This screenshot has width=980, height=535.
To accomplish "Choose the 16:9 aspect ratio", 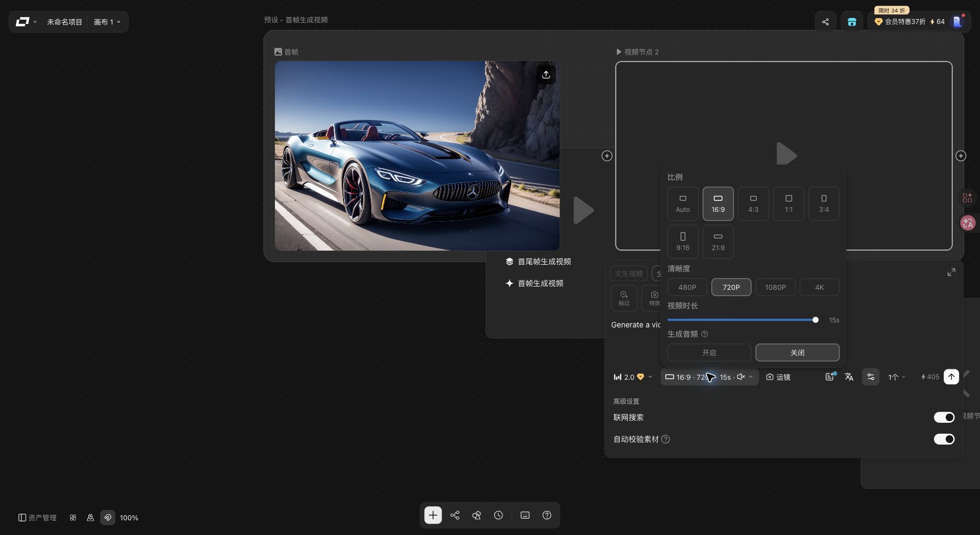I will point(718,204).
